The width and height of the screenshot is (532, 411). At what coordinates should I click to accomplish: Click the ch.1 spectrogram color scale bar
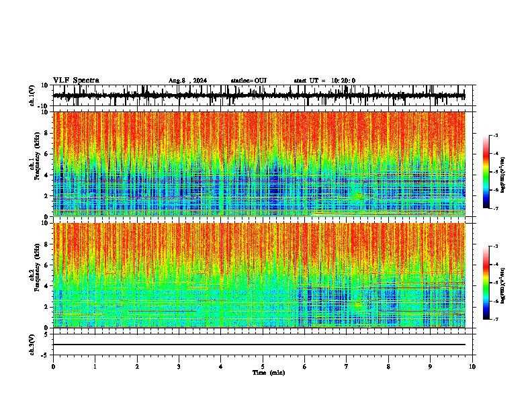click(486, 172)
